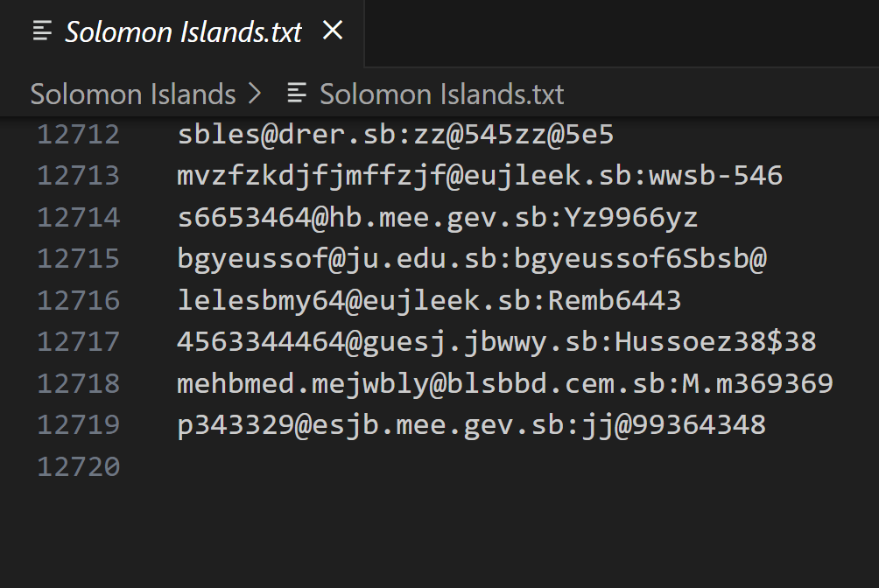This screenshot has width=879, height=588.
Task: Place cursor inside text of line 12713
Action: pyautogui.click(x=479, y=177)
